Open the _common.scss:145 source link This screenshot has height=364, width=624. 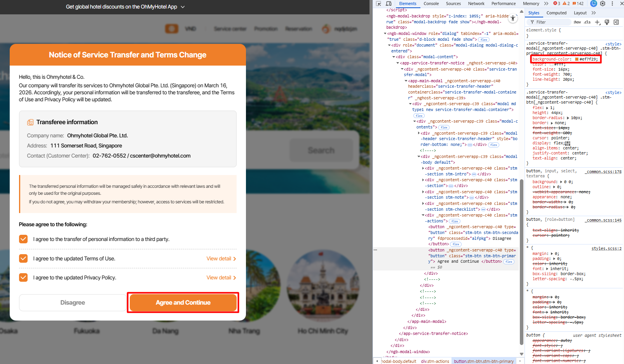click(x=604, y=220)
